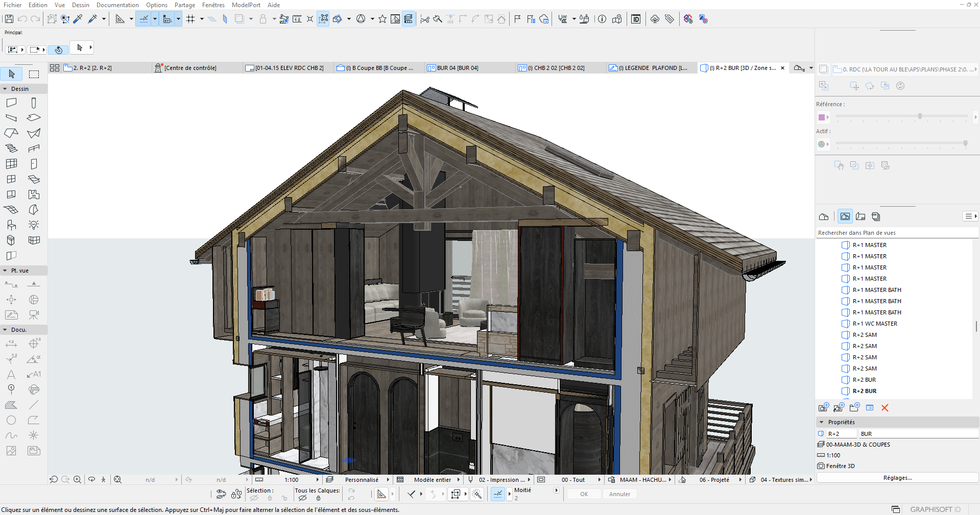980x515 pixels.
Task: Select R+1 WC MASTER view
Action: tap(874, 324)
